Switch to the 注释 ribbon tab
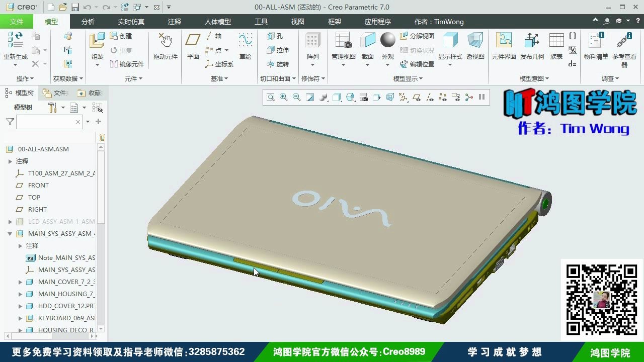Image resolution: width=644 pixels, height=362 pixels. pyautogui.click(x=175, y=22)
